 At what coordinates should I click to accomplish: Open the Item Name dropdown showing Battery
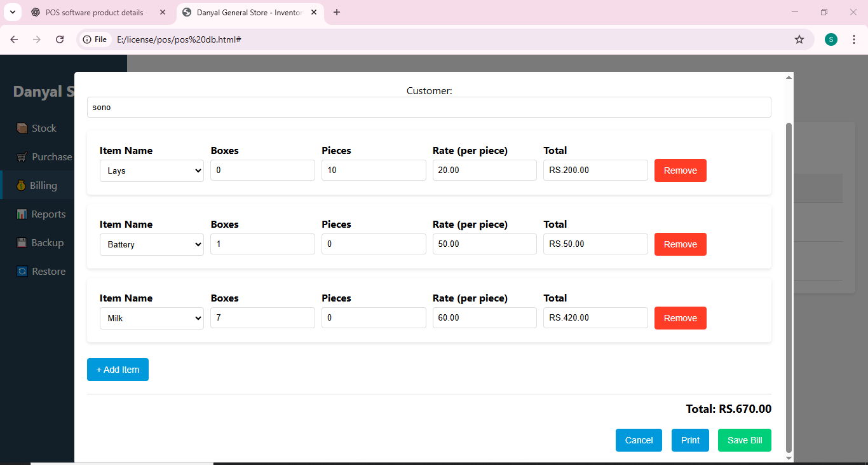pos(151,244)
